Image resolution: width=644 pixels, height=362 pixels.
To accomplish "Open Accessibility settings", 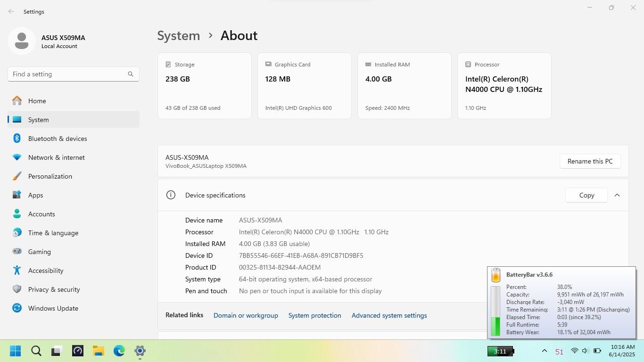I will [74, 271].
